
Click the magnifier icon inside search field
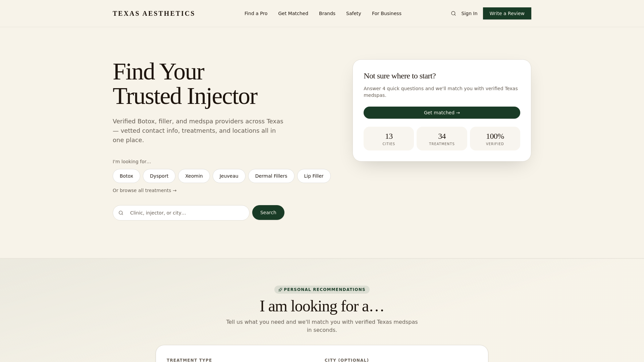click(x=121, y=213)
